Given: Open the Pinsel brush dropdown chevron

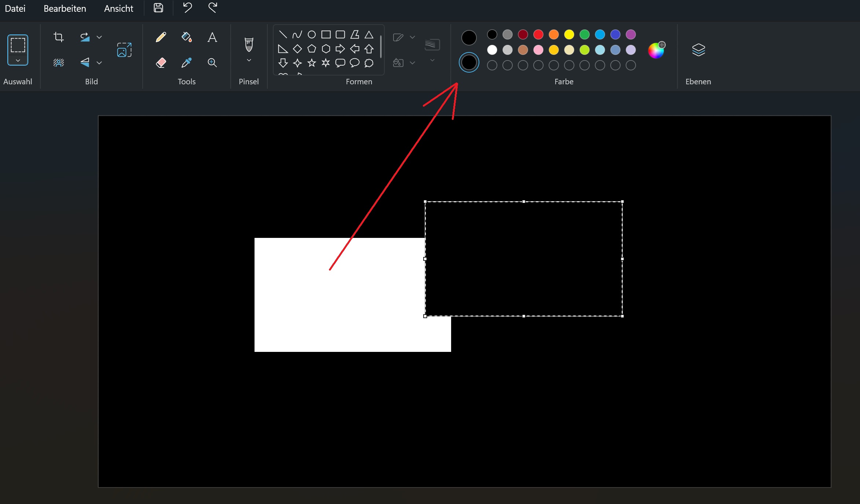Looking at the screenshot, I should click(x=249, y=60).
